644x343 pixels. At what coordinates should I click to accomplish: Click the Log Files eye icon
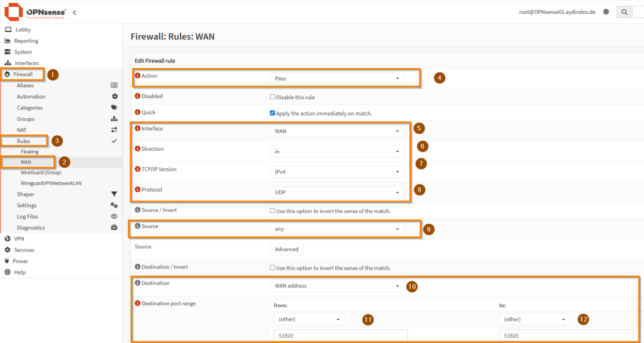pos(114,217)
